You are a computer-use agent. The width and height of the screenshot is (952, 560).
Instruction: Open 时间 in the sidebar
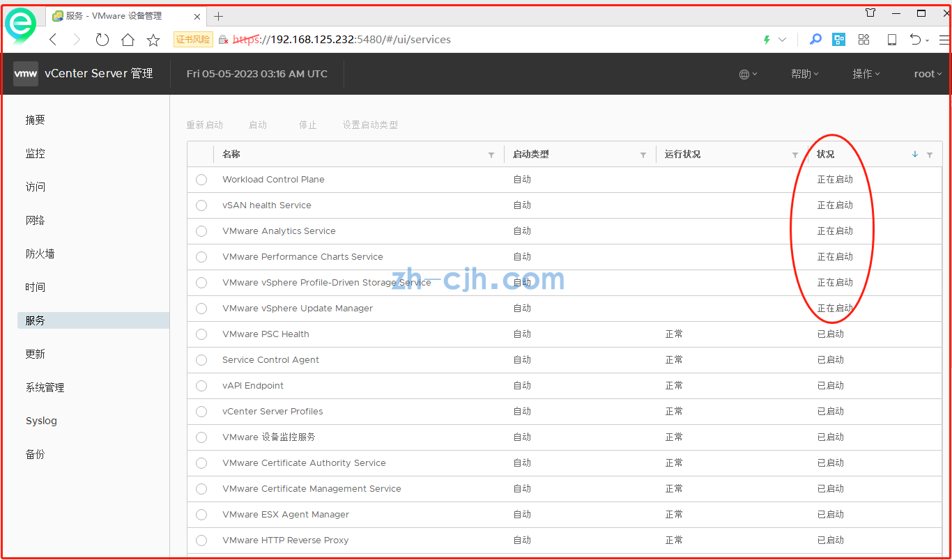36,287
